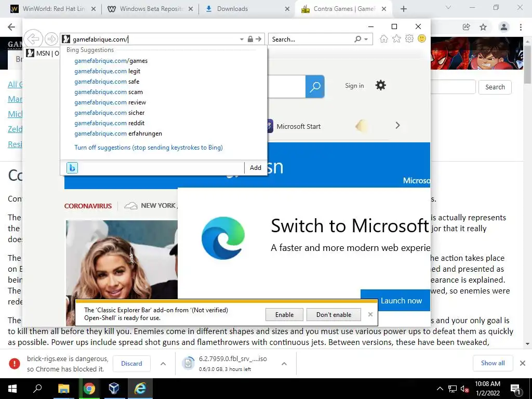Click Enable for Classic Explorer Bar add-on
Image resolution: width=532 pixels, height=399 pixels.
click(x=284, y=315)
